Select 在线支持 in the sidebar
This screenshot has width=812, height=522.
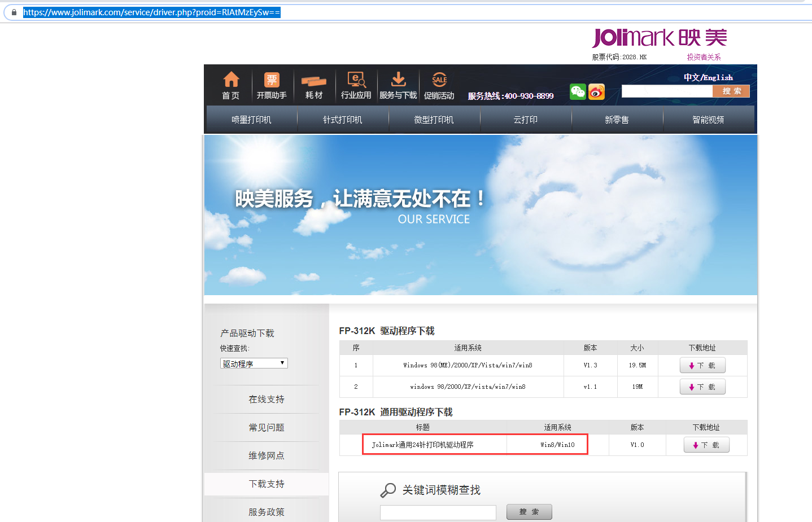coord(267,399)
